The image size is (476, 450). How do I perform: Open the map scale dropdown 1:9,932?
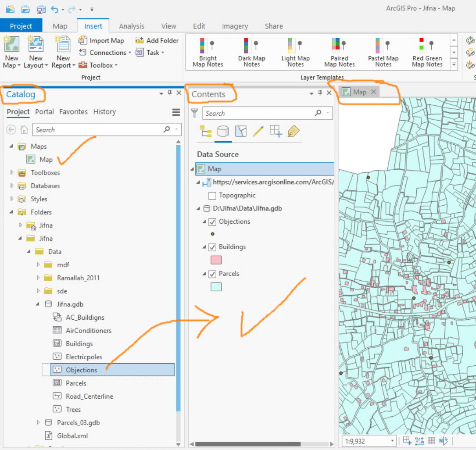[392, 441]
